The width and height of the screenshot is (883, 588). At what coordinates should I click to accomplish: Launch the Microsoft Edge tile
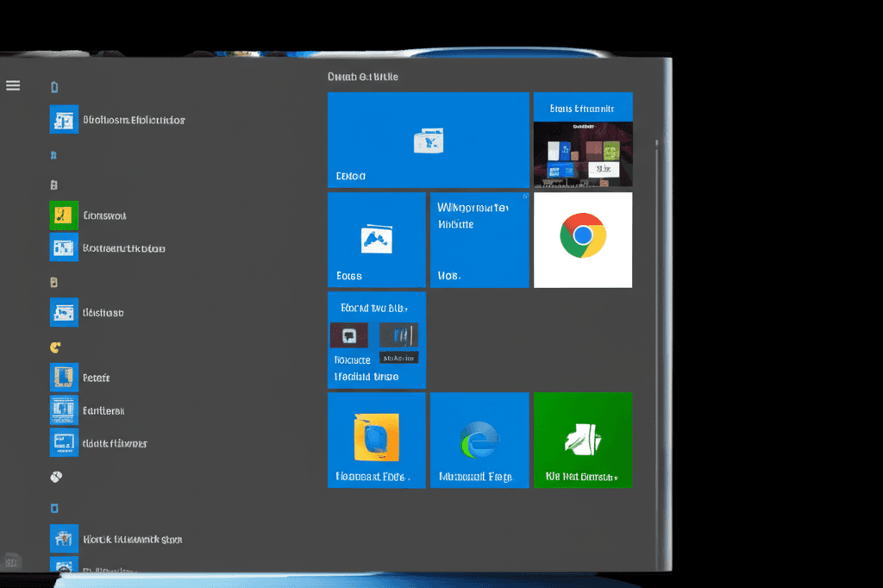(479, 440)
